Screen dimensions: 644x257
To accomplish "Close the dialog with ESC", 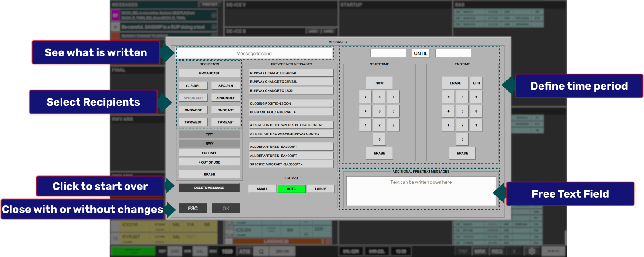I will point(193,208).
